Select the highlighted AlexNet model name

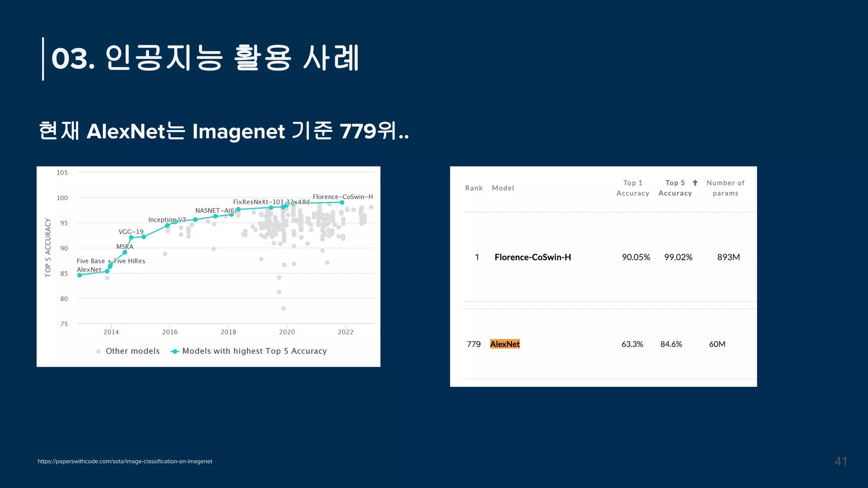(505, 344)
